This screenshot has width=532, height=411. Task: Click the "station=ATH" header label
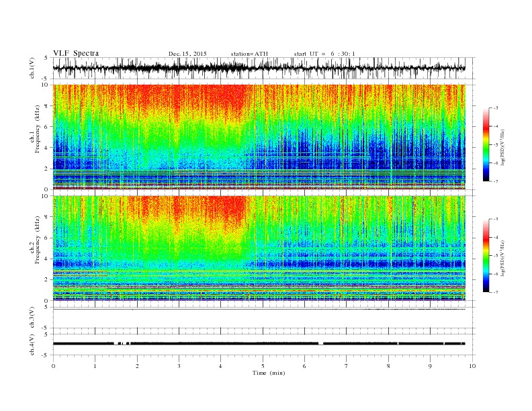click(x=249, y=54)
